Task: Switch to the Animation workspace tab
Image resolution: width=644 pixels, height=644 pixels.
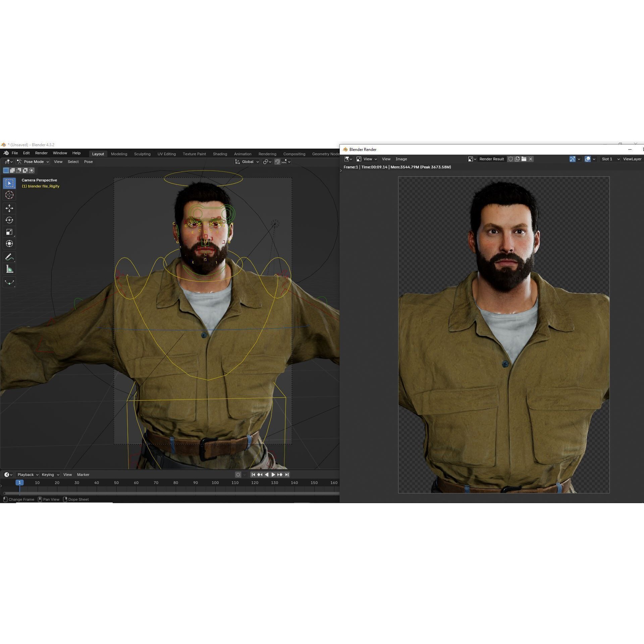Action: point(243,154)
